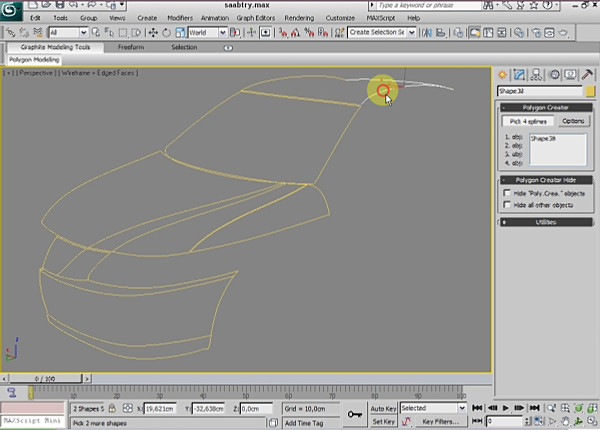The image size is (600, 430).
Task: Toggle the Percent Snap icon
Action: pos(309,33)
